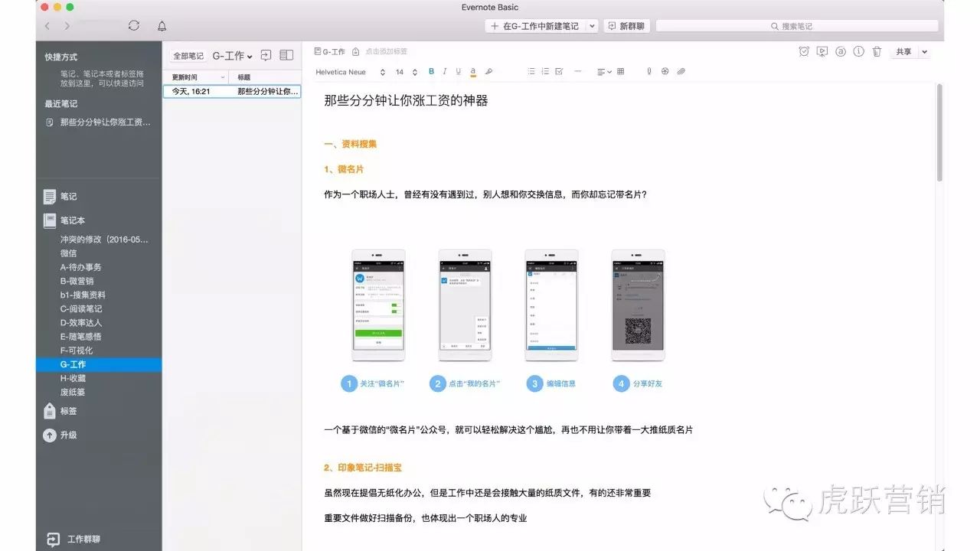Click the share notebook icon beside G-工作
The width and height of the screenshot is (980, 551).
coord(266,55)
